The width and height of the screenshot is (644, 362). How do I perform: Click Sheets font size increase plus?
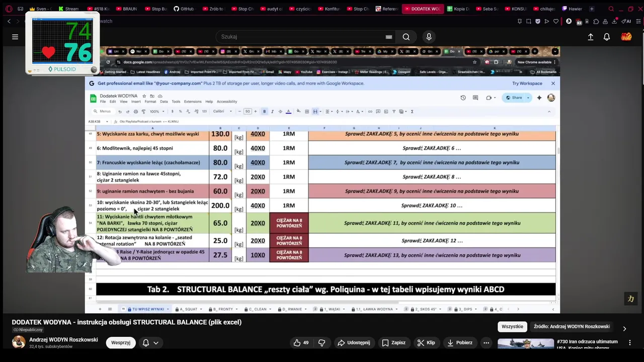255,112
